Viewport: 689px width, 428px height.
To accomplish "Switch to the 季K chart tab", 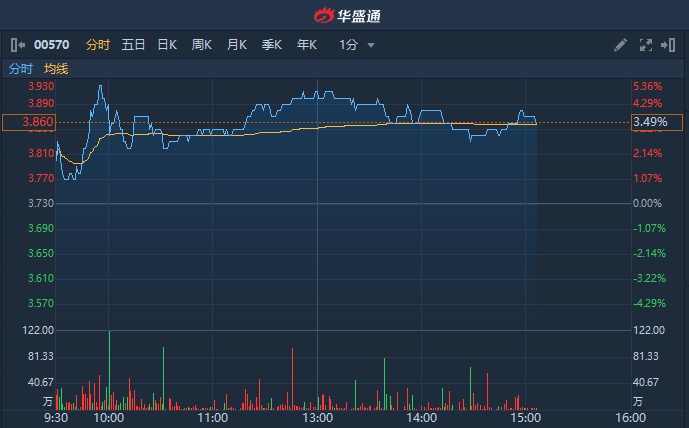I will pyautogui.click(x=272, y=45).
